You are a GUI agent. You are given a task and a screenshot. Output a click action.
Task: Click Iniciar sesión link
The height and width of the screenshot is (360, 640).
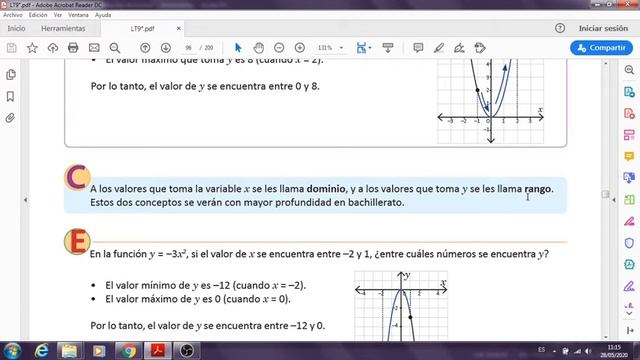click(603, 28)
